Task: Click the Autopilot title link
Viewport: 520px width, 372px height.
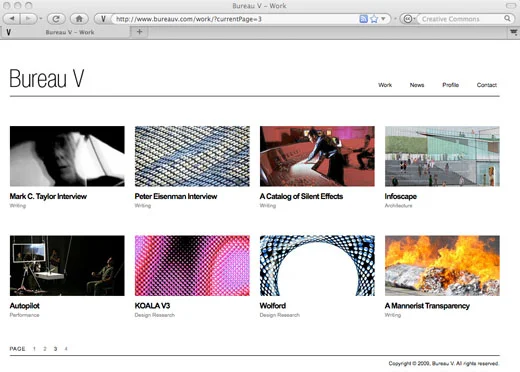Action: (x=24, y=306)
